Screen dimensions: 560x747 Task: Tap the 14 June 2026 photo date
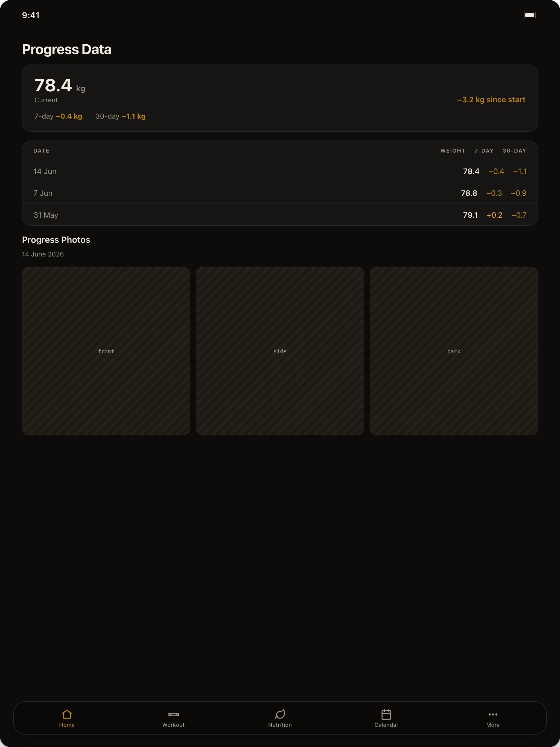43,254
